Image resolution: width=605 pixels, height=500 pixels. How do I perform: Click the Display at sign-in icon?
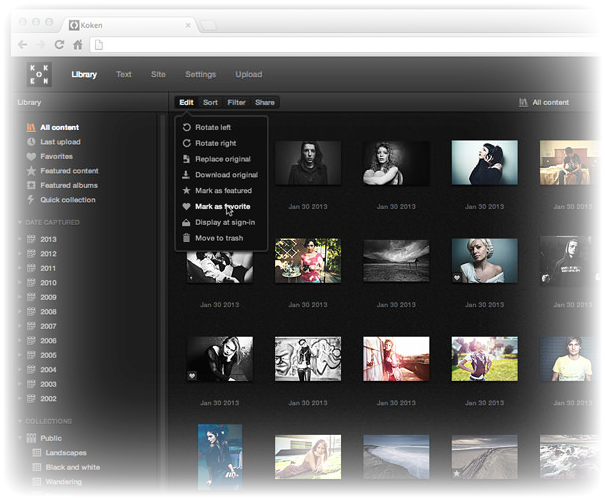[186, 222]
